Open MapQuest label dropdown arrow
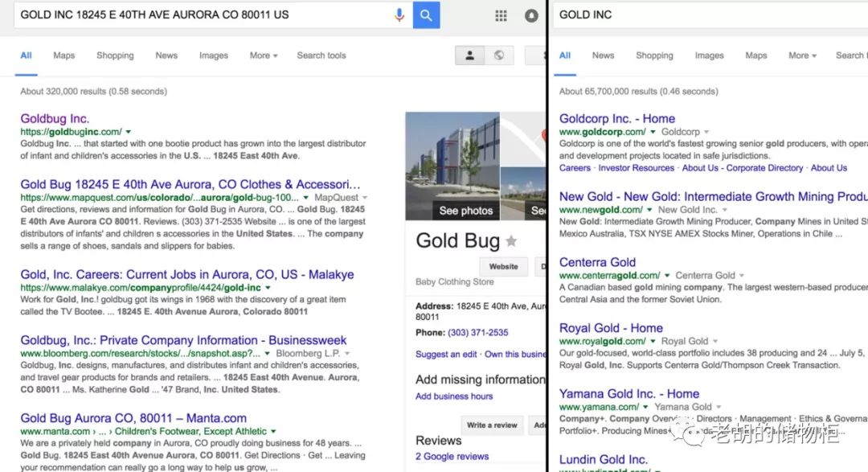 click(x=365, y=198)
